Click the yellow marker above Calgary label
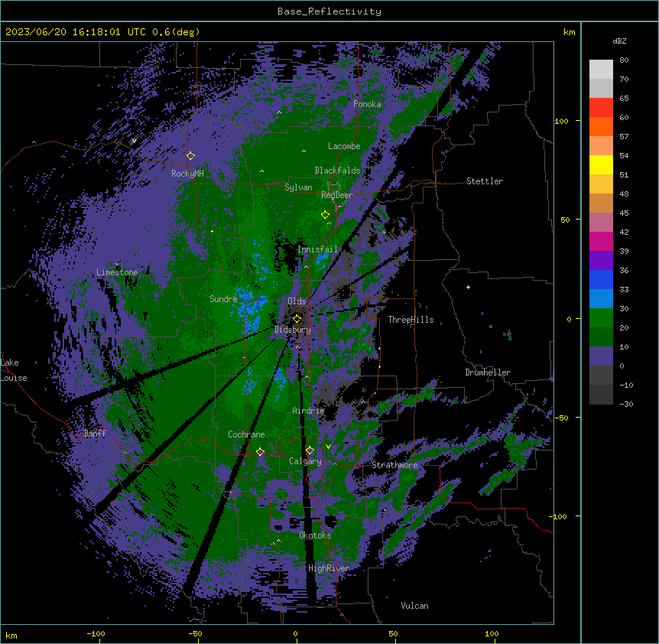Image resolution: width=659 pixels, height=644 pixels. [310, 450]
